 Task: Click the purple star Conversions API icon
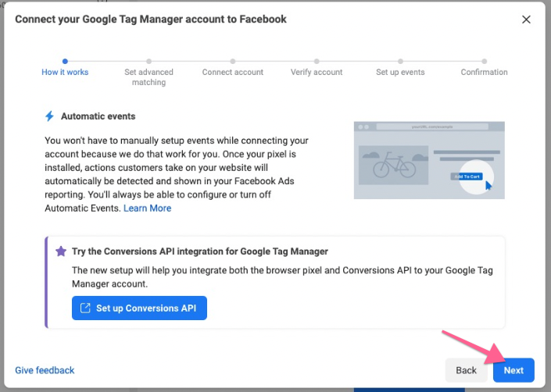pyautogui.click(x=61, y=251)
